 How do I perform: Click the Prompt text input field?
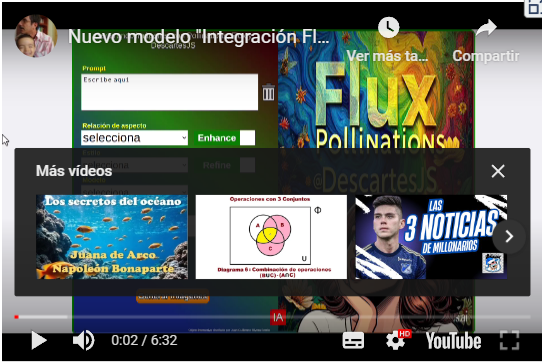point(169,92)
